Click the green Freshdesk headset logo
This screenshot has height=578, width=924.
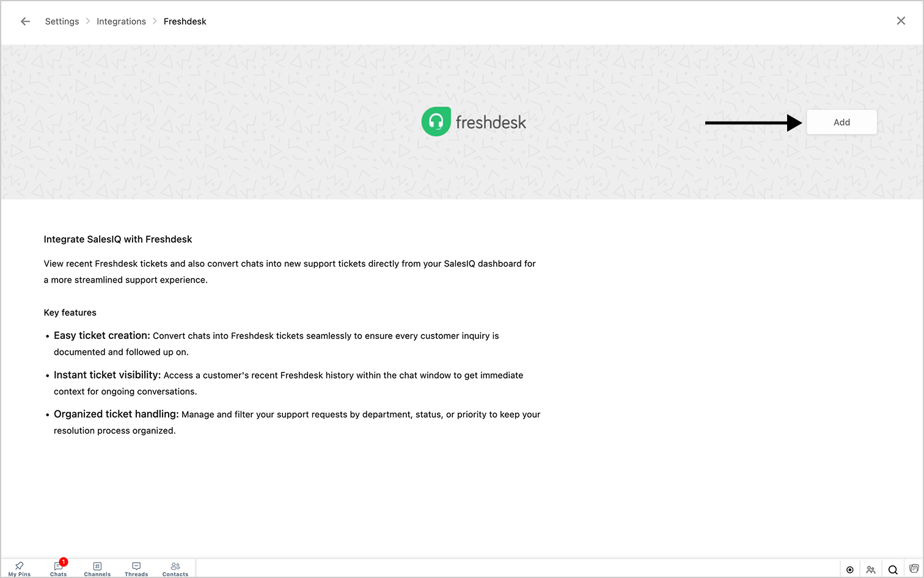(x=436, y=122)
